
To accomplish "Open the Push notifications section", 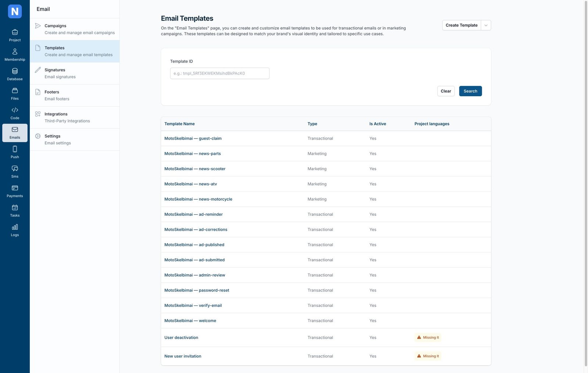I will (15, 152).
